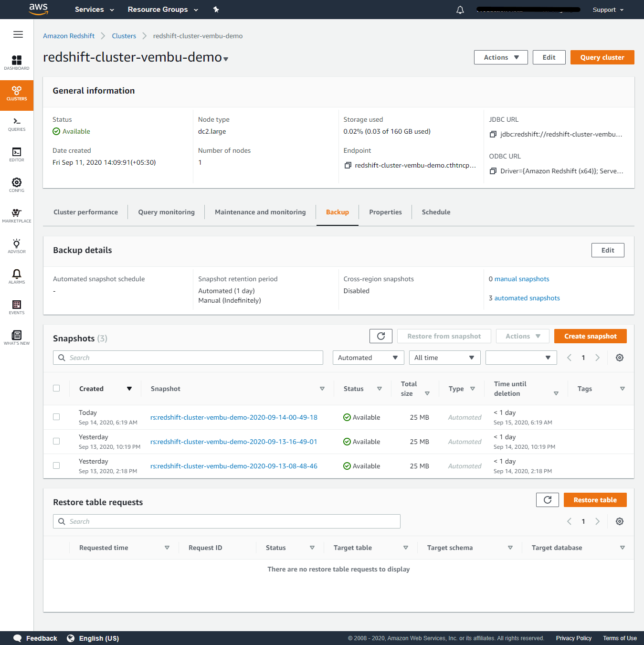Open the empty filter dropdown
Viewport: 644px width, 645px height.
pyautogui.click(x=521, y=358)
